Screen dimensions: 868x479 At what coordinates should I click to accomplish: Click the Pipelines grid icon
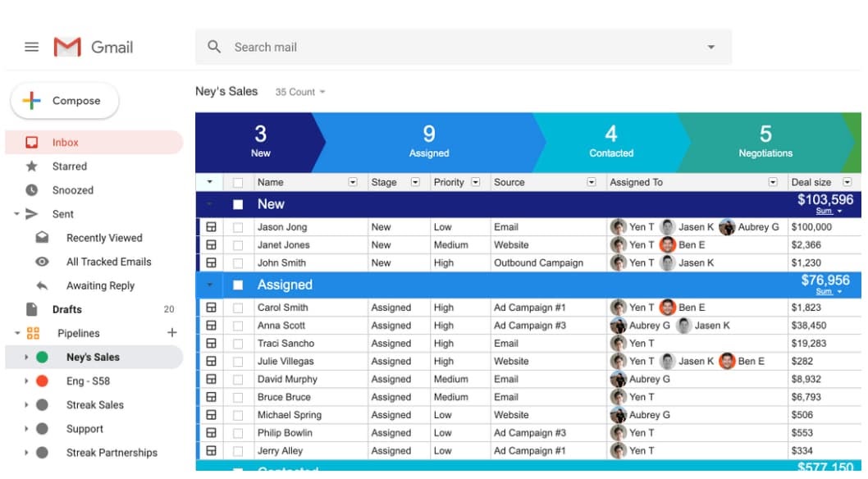[x=33, y=333]
